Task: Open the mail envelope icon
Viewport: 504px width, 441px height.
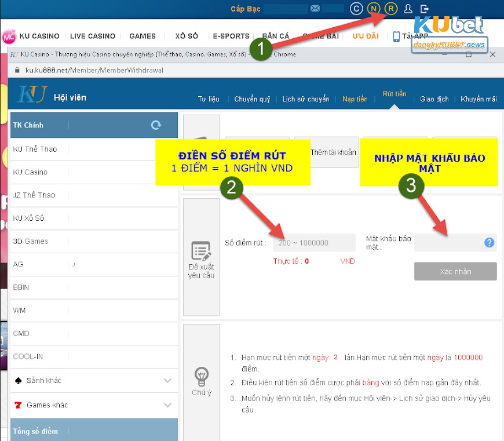Action: coord(315,8)
